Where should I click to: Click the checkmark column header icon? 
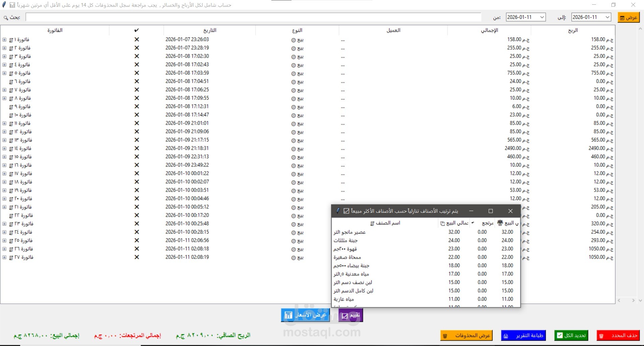(137, 30)
